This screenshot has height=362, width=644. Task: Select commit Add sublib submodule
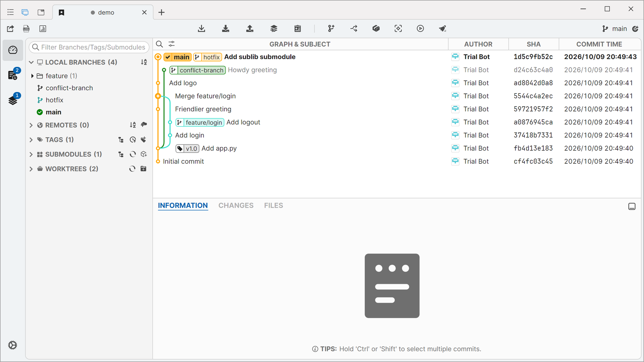(x=396, y=57)
